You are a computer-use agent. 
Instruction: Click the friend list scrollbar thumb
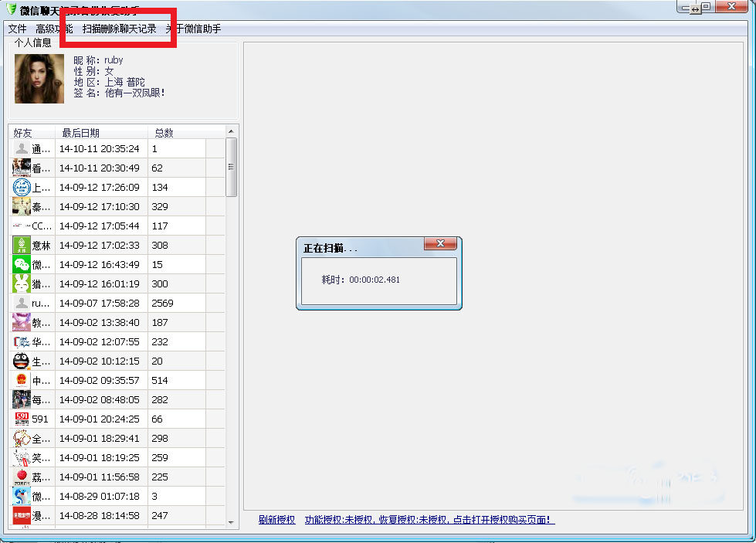point(231,168)
